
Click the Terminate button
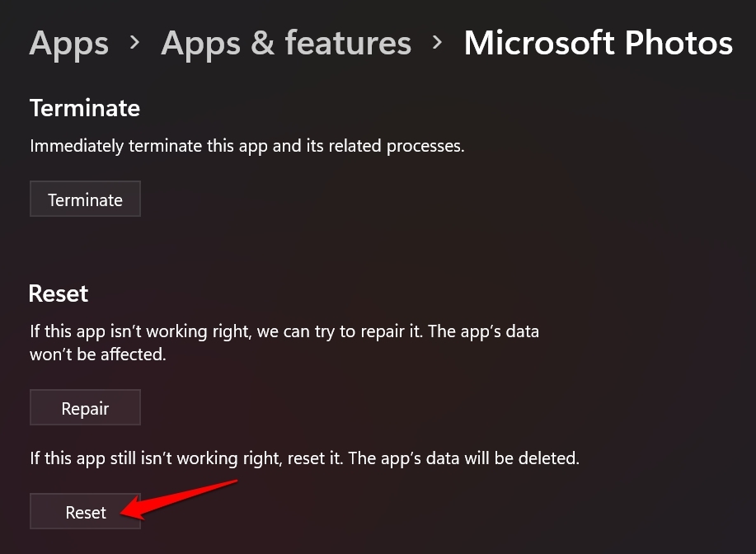click(x=85, y=200)
